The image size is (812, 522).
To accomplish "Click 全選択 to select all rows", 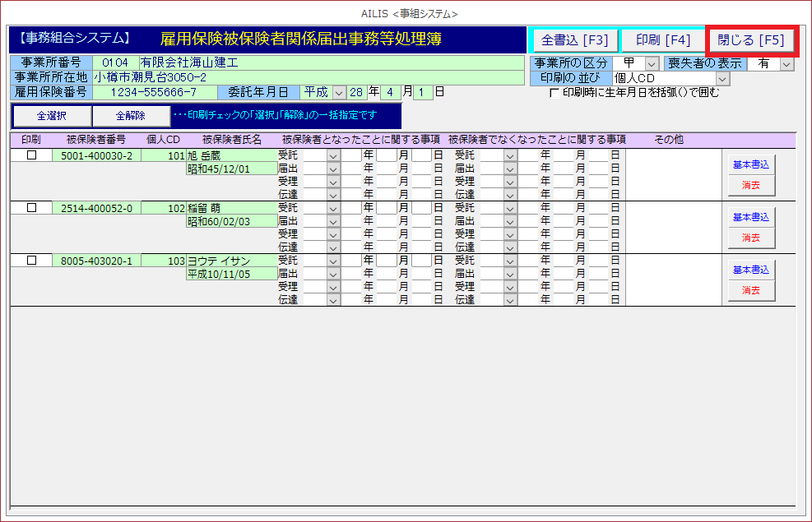I will (x=51, y=116).
